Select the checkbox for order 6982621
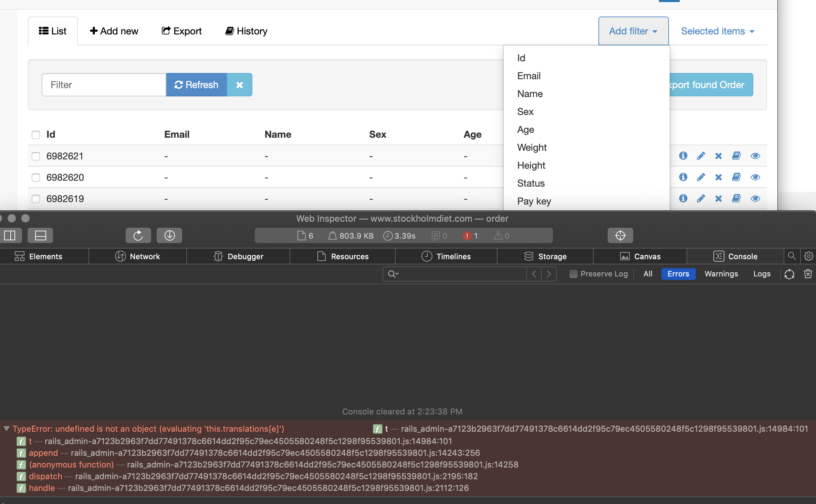Viewport: 816px width, 504px height. pyautogui.click(x=36, y=156)
